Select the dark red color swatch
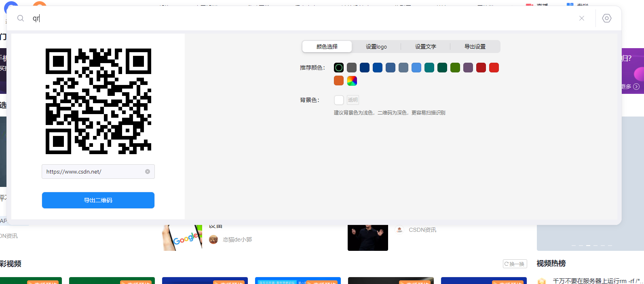 (481, 68)
